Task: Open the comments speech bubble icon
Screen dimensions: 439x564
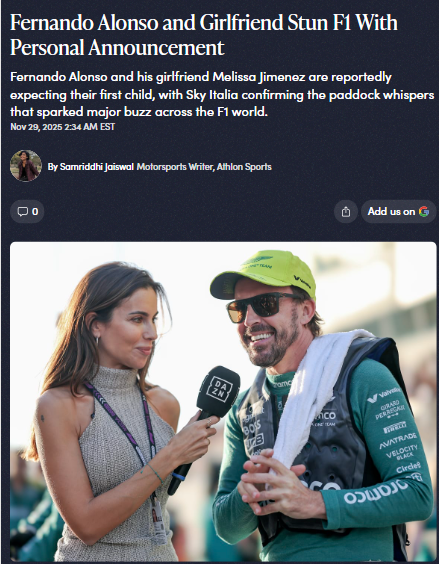Action: tap(23, 212)
